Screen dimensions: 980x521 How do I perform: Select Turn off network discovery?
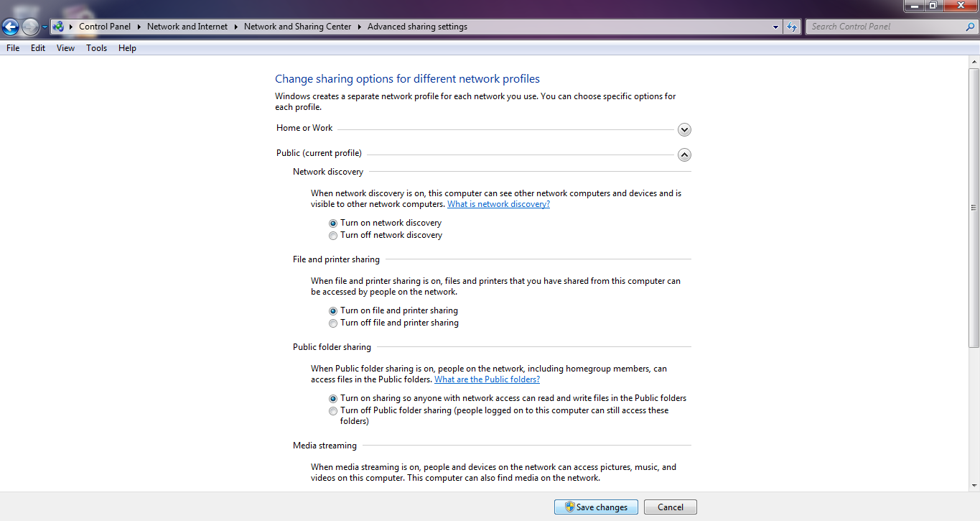click(x=332, y=235)
